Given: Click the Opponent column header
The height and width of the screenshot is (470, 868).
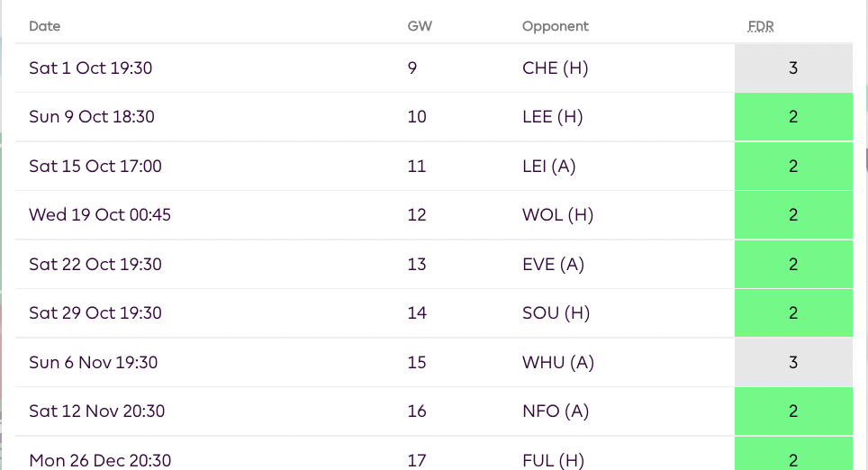Looking at the screenshot, I should coord(555,26).
